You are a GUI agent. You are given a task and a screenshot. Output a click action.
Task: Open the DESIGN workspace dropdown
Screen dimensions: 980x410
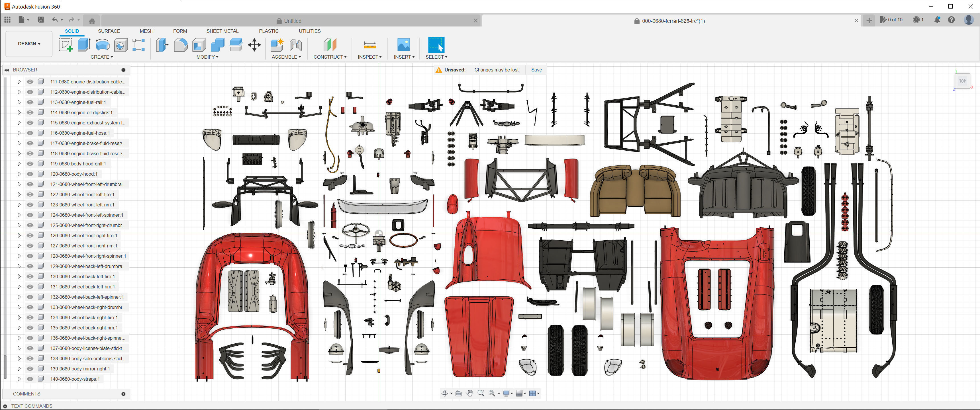click(29, 44)
